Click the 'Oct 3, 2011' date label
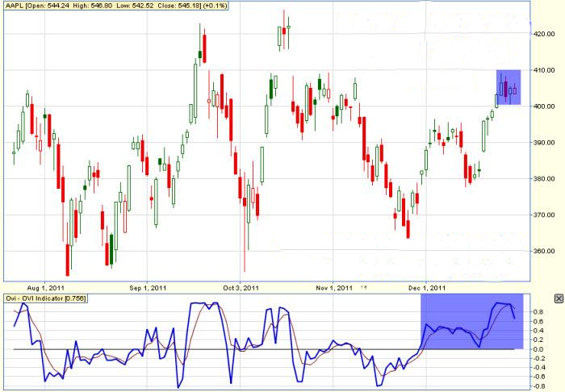The height and width of the screenshot is (392, 565). tap(241, 288)
